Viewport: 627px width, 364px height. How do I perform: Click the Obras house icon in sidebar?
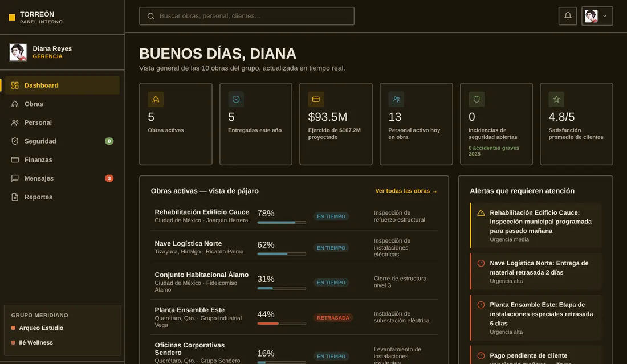15,104
